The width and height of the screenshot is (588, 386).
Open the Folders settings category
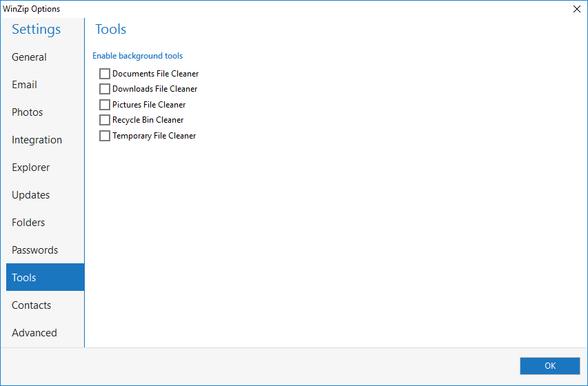45,223
